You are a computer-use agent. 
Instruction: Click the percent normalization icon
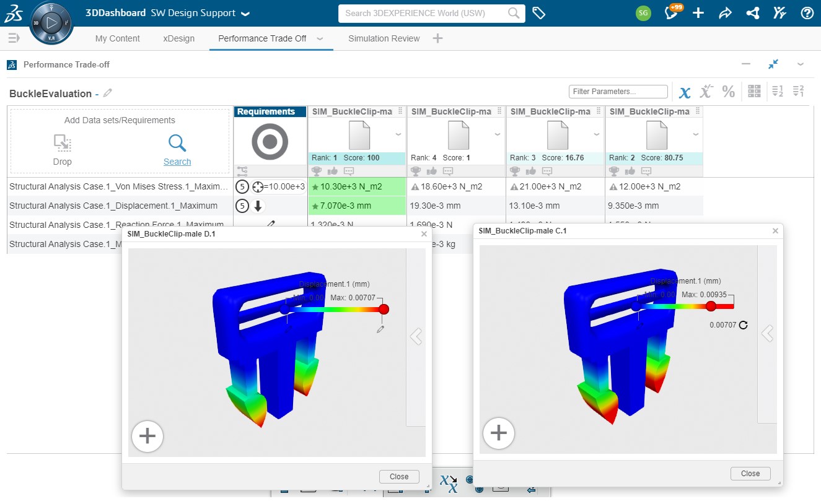point(729,92)
